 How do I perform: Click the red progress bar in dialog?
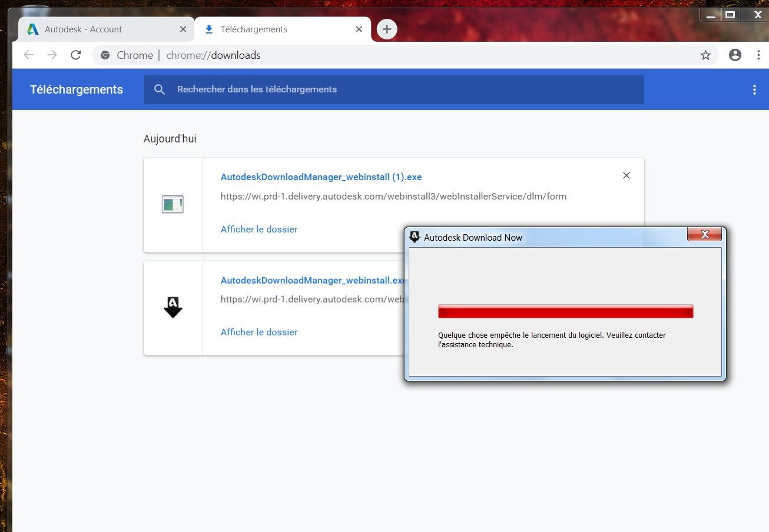coord(566,311)
